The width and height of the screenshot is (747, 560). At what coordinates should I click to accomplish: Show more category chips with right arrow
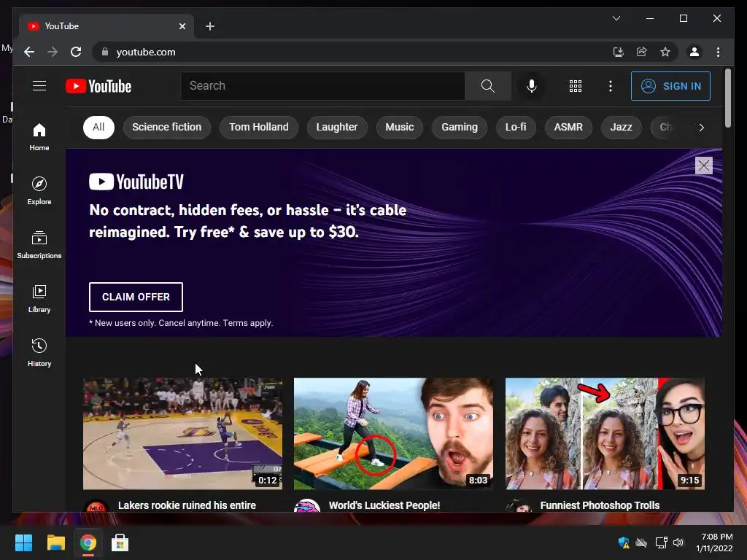coord(701,127)
